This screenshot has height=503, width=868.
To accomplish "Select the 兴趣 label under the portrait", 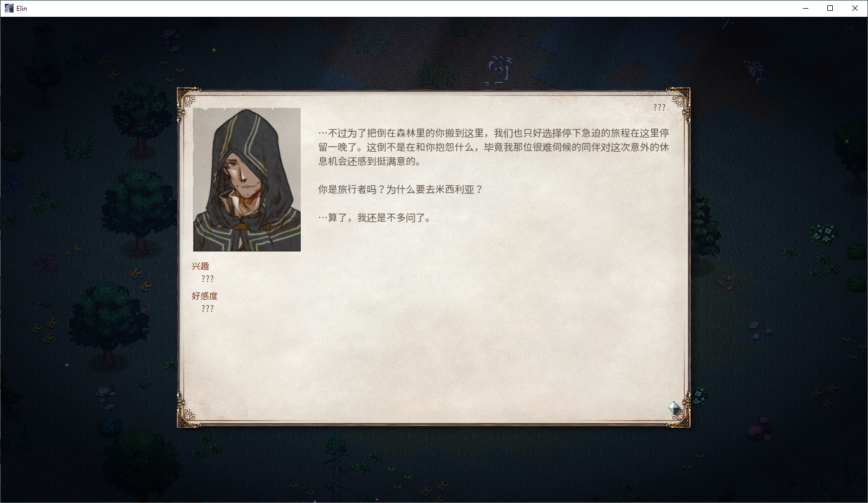I will coord(200,266).
